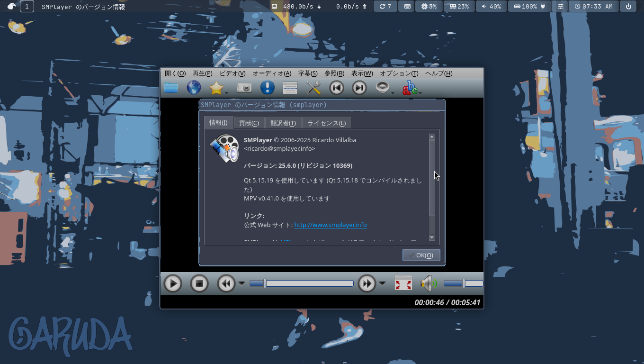Open the 表示(W) menu
This screenshot has width=644, height=364.
362,73
